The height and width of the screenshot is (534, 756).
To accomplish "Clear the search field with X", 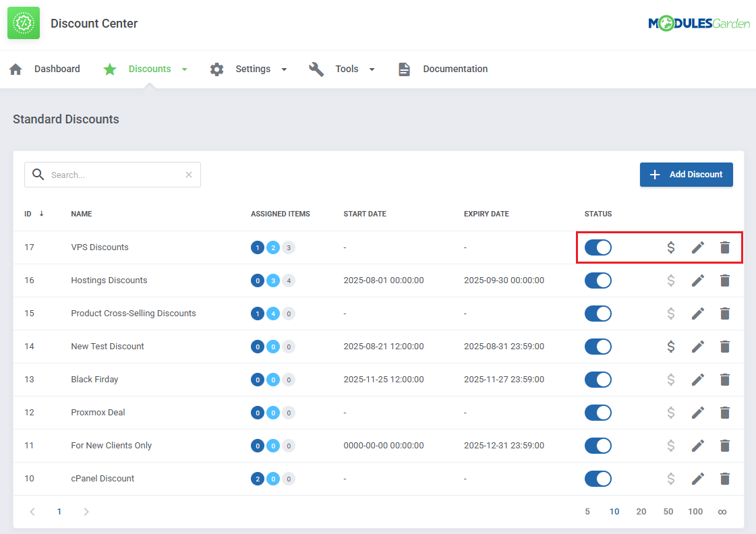I will coord(189,175).
